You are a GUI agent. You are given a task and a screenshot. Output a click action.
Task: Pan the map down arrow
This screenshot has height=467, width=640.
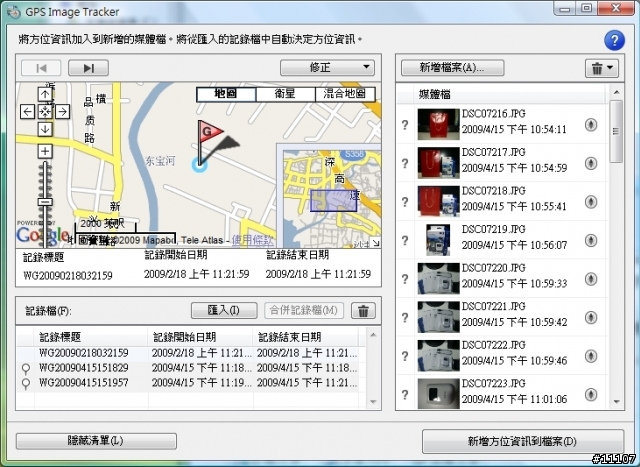pyautogui.click(x=45, y=129)
